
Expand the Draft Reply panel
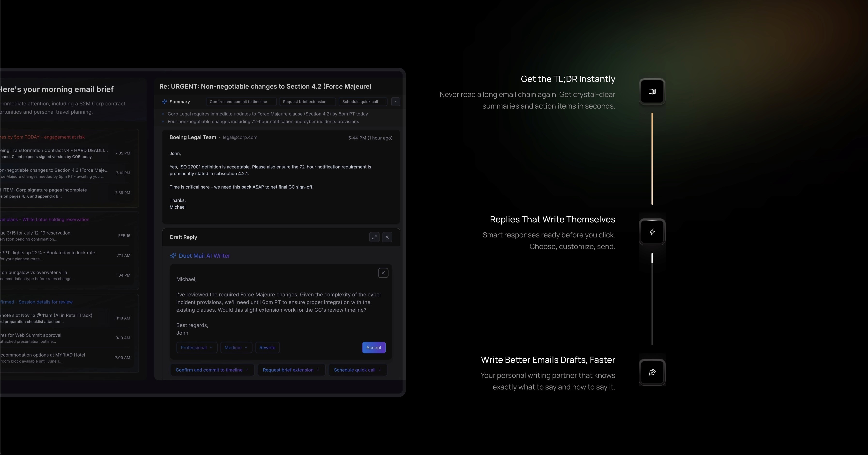374,237
